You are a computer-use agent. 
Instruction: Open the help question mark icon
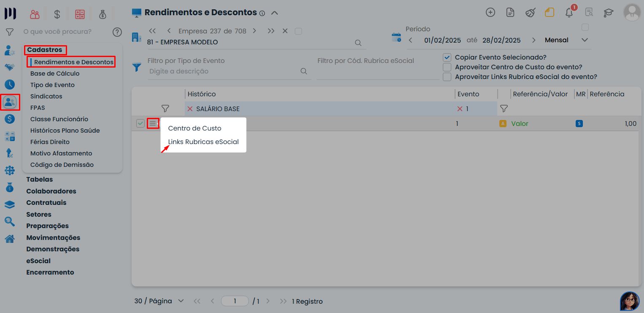[117, 32]
